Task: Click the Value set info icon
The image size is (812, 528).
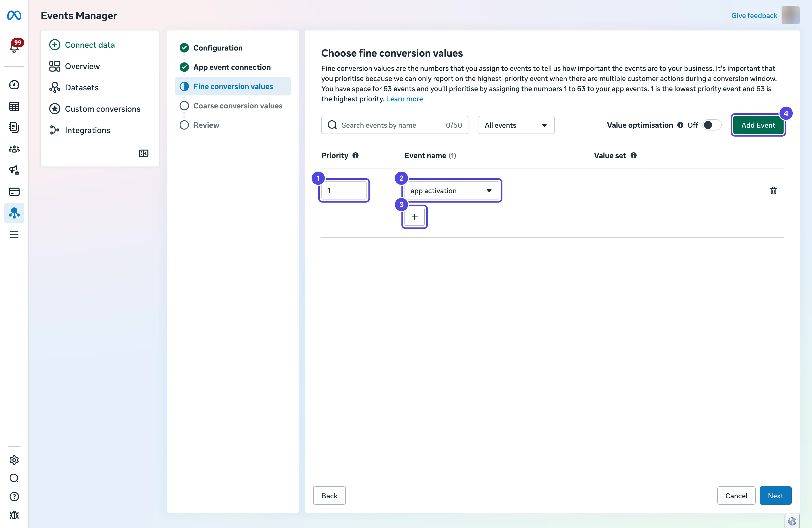Action: tap(634, 156)
